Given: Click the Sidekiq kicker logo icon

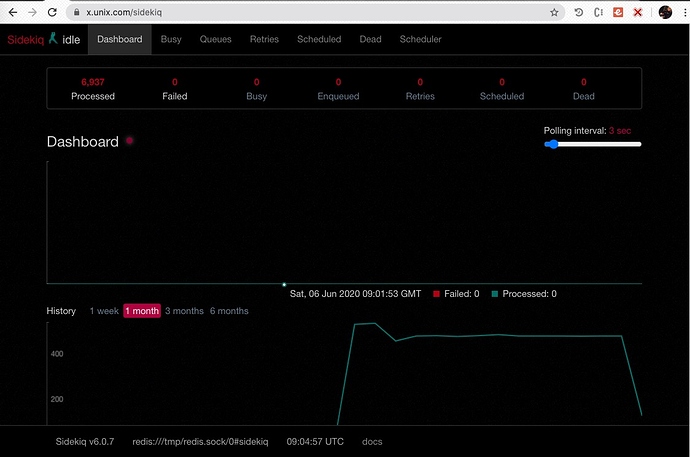Looking at the screenshot, I should [53, 38].
